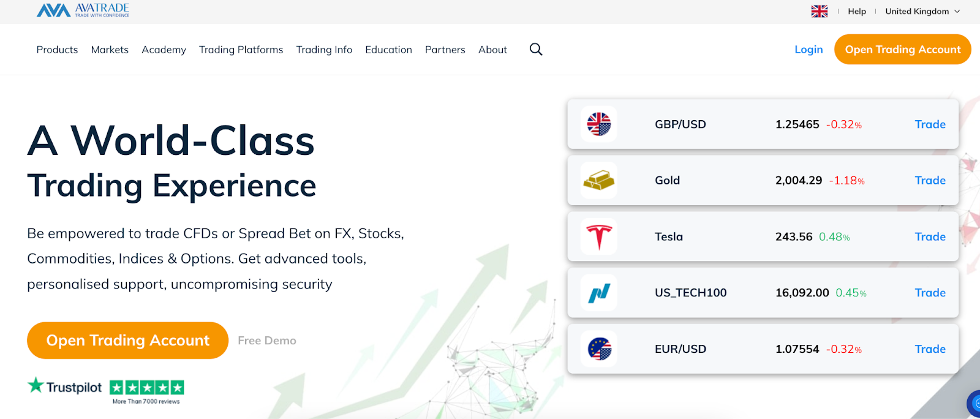Open the Academy menu
Image resolution: width=980 pixels, height=419 pixels.
[x=164, y=50]
